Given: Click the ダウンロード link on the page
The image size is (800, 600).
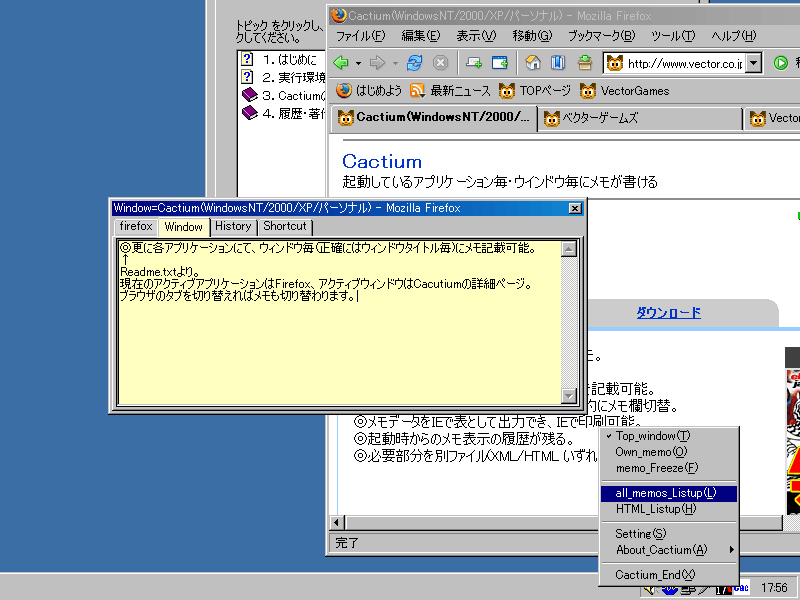Looking at the screenshot, I should 668,313.
